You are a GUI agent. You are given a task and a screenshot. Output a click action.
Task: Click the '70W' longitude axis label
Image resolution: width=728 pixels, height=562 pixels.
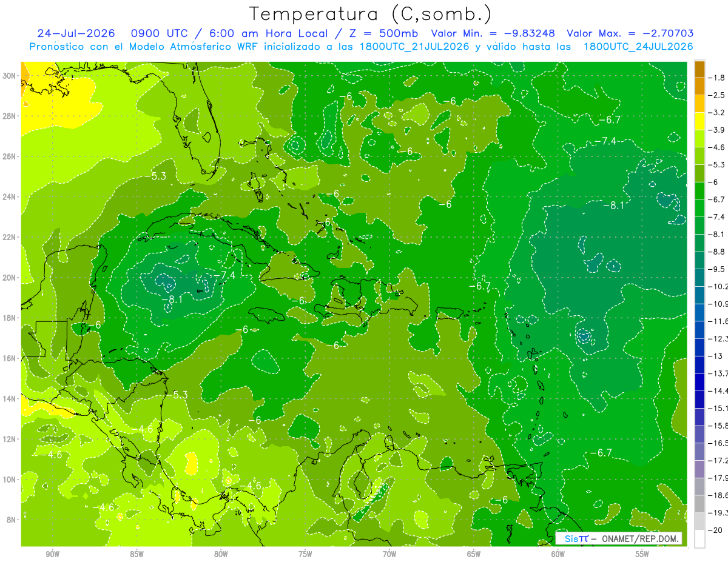click(389, 554)
